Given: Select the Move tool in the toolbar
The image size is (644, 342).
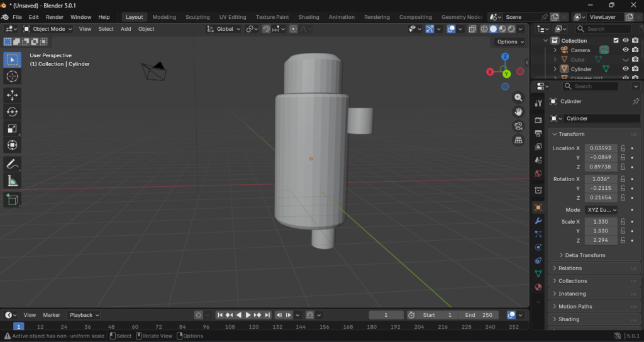Looking at the screenshot, I should click(x=12, y=95).
